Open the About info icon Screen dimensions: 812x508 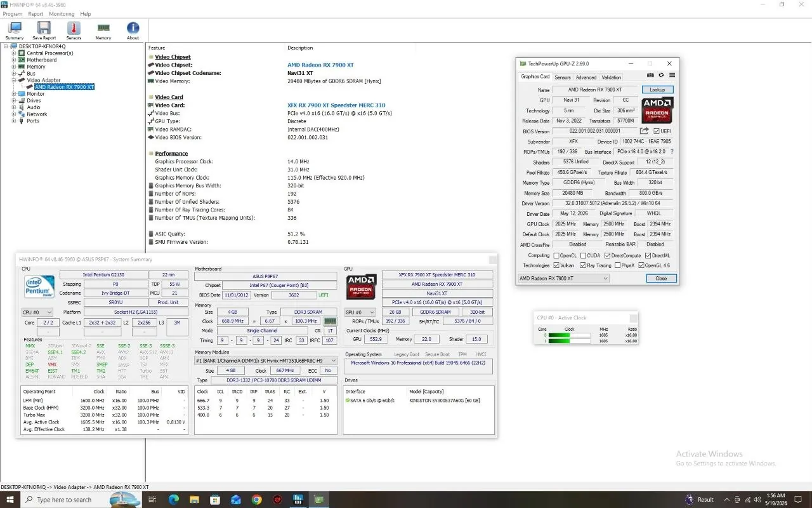(x=133, y=28)
